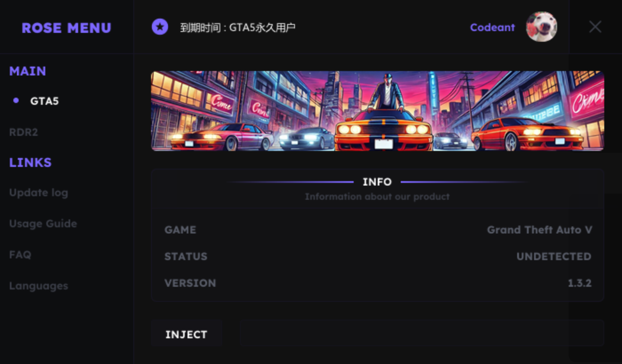Image resolution: width=622 pixels, height=364 pixels.
Task: Select the GTA5 bullet indicator
Action: click(x=16, y=101)
